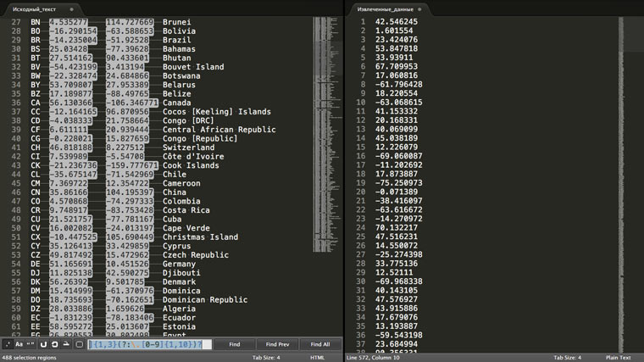Viewport: 644px width, 362px height.
Task: Click the word Switzerland on line 41
Action: click(188, 148)
